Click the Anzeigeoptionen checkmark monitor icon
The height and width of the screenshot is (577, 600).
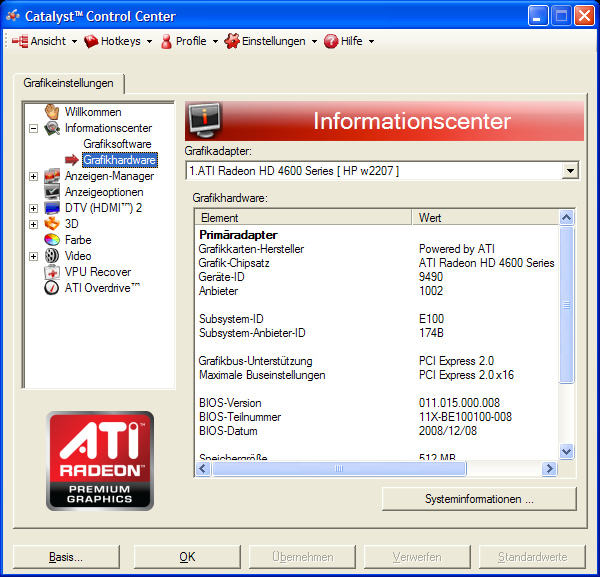pos(52,192)
